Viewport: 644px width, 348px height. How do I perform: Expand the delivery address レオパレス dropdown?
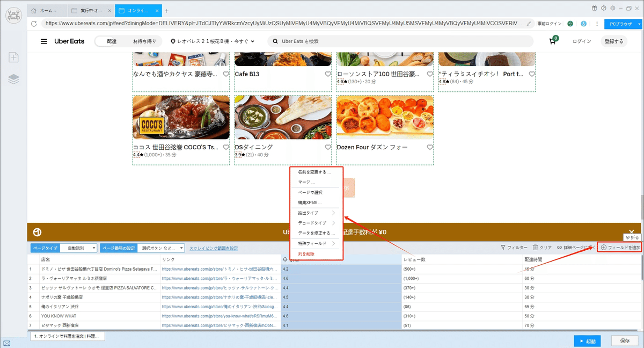[x=213, y=41]
